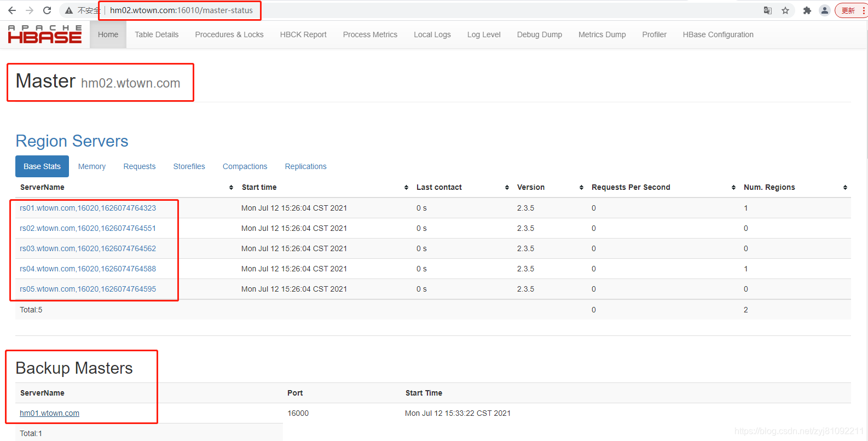868x441 pixels.
Task: Click the Port column header
Action: coord(295,393)
